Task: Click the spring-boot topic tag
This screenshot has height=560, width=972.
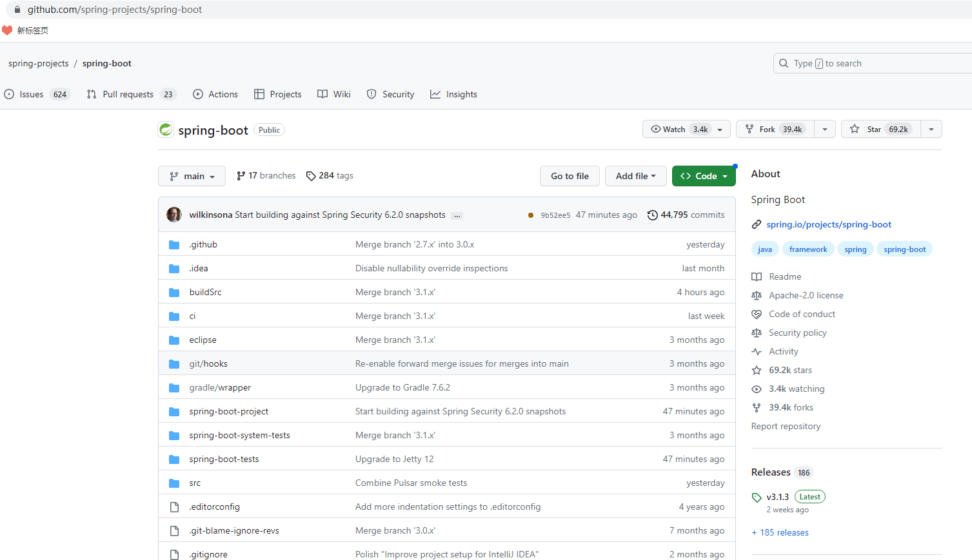Action: click(904, 249)
